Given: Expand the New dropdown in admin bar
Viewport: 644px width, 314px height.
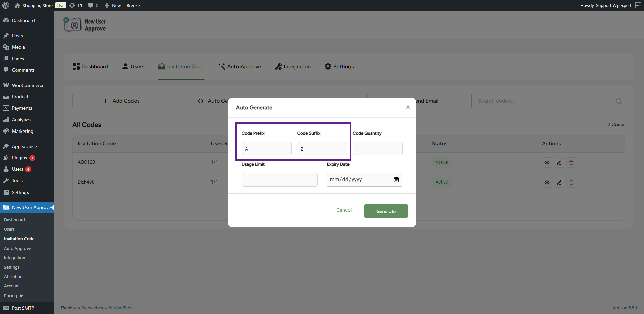Looking at the screenshot, I should tap(113, 5).
